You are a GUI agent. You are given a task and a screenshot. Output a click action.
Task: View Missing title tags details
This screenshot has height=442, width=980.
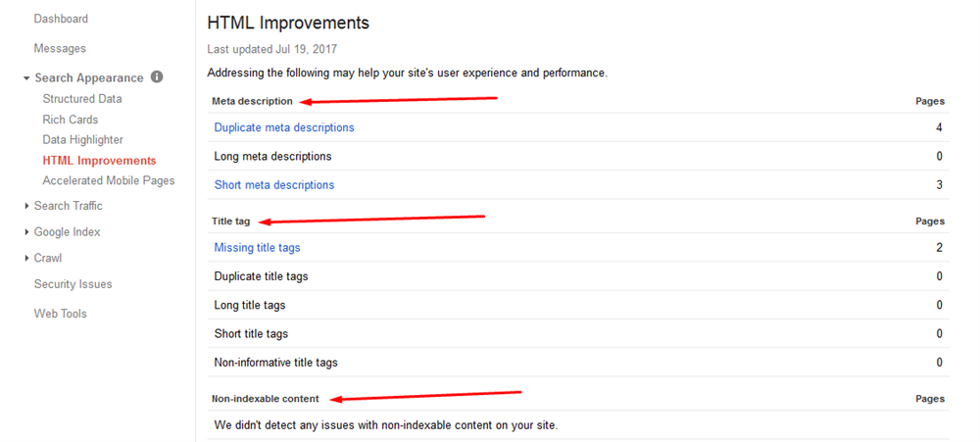pyautogui.click(x=257, y=248)
